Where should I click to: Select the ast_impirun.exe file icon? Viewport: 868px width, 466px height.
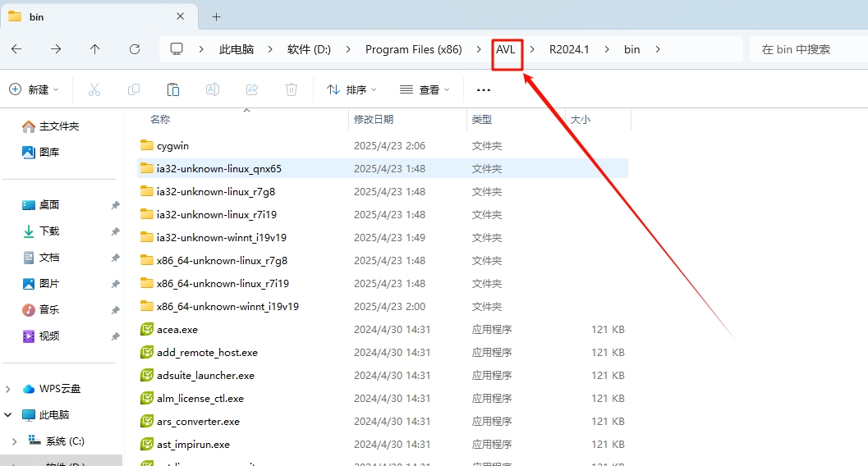(147, 444)
